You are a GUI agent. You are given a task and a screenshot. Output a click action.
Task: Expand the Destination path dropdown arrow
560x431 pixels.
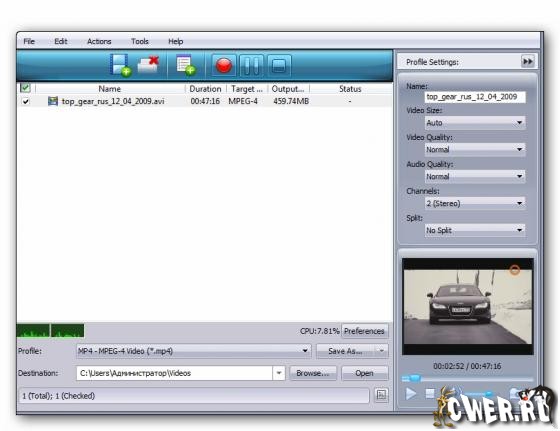[x=279, y=373]
